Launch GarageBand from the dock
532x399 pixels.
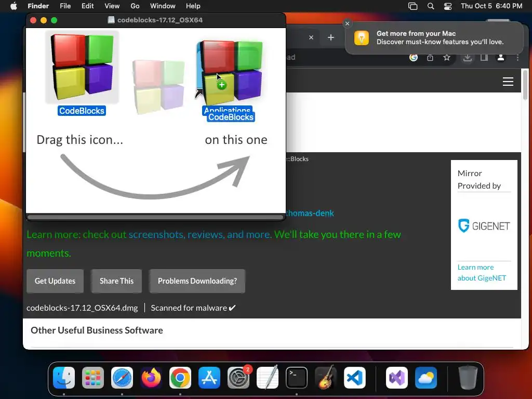[x=326, y=378]
